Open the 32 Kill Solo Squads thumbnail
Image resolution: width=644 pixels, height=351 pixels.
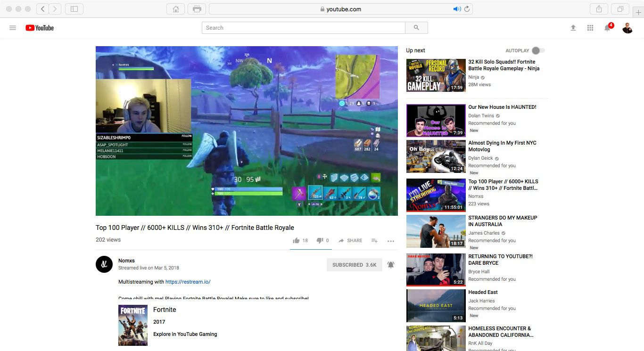click(436, 75)
